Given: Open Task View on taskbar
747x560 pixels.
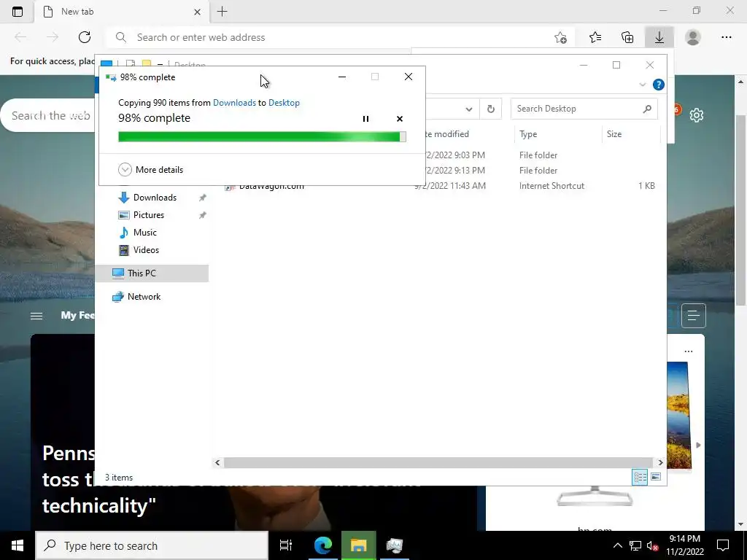Looking at the screenshot, I should click(x=285, y=545).
